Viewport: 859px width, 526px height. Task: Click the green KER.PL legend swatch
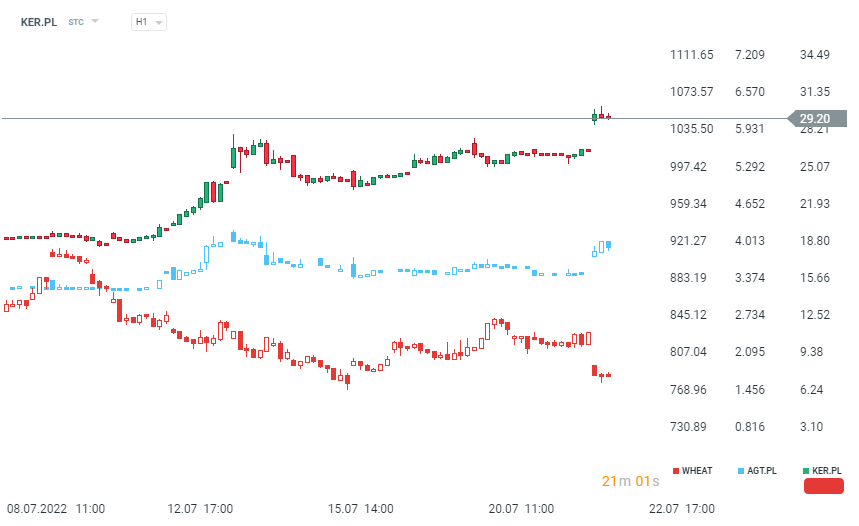pyautogui.click(x=805, y=470)
